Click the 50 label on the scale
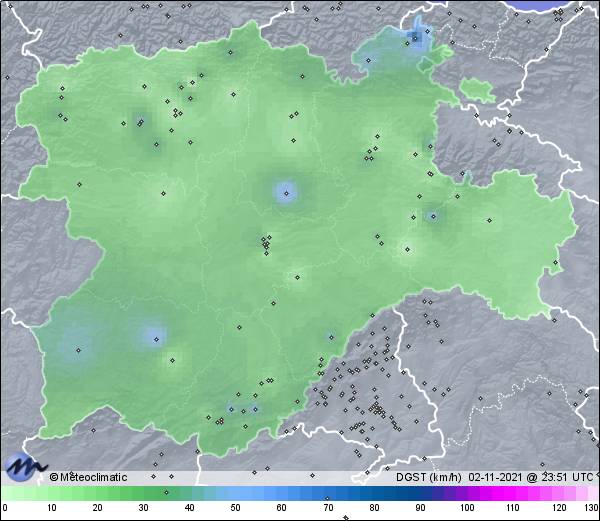The height and width of the screenshot is (521, 600). [235, 508]
